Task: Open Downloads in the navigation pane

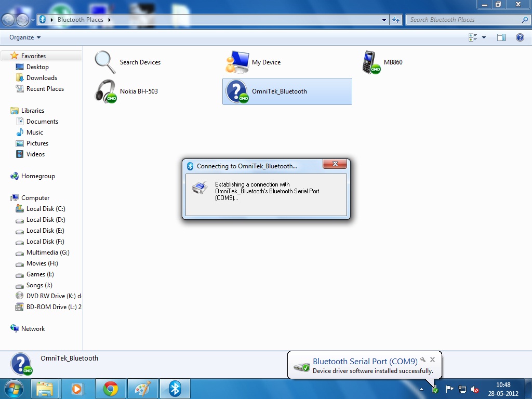Action: click(x=42, y=78)
